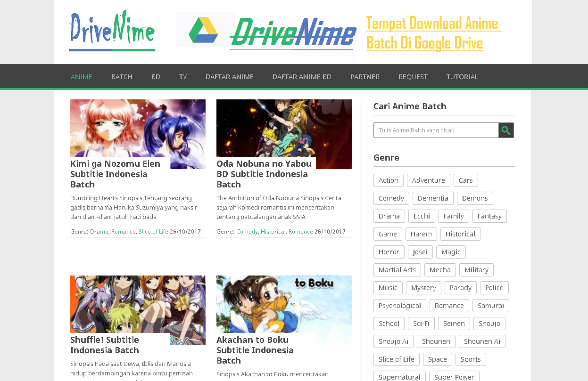Open the TUTORIAL page
The image size is (588, 381).
[x=462, y=77]
